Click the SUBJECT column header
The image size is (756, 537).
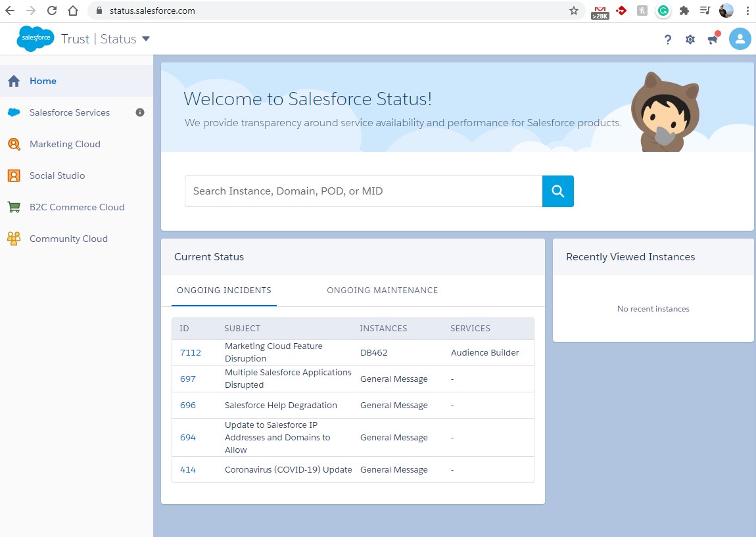click(x=242, y=328)
